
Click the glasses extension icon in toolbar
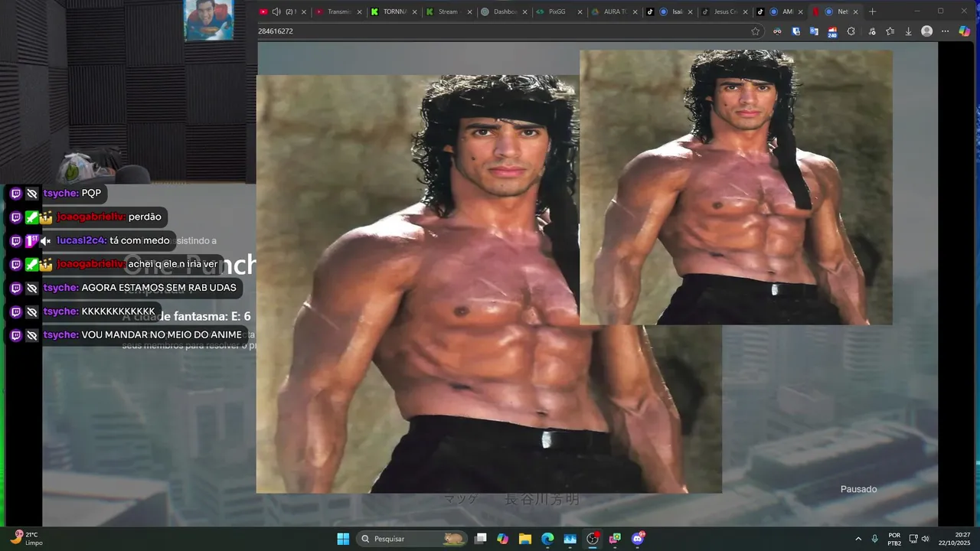(777, 31)
